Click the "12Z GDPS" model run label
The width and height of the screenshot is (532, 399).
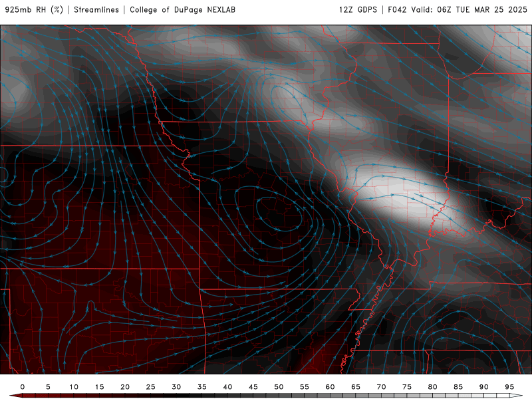358,10
